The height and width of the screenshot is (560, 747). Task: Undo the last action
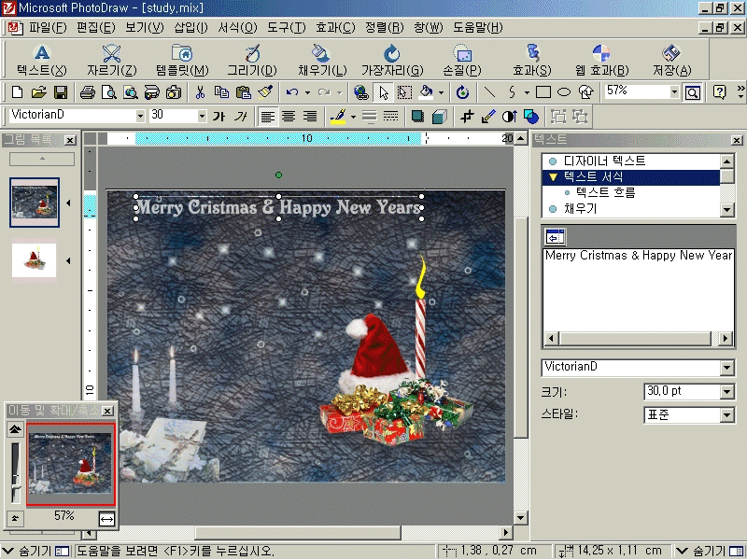click(x=291, y=91)
